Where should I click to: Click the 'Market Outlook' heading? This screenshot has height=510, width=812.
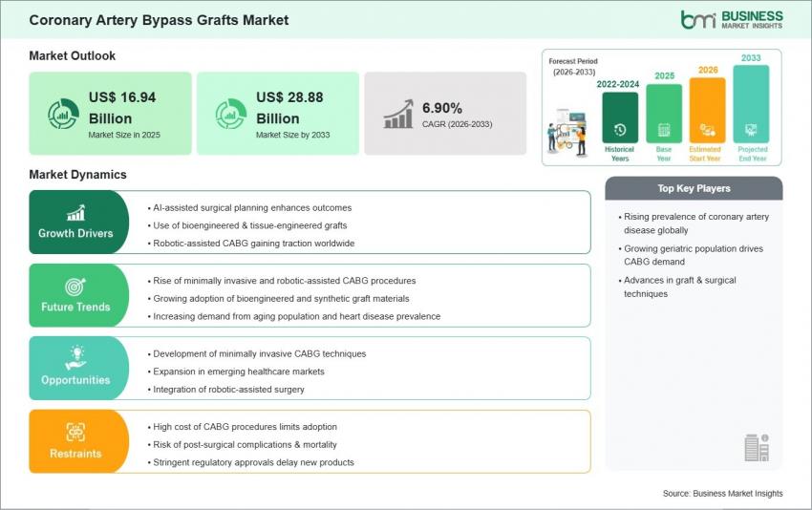point(73,56)
